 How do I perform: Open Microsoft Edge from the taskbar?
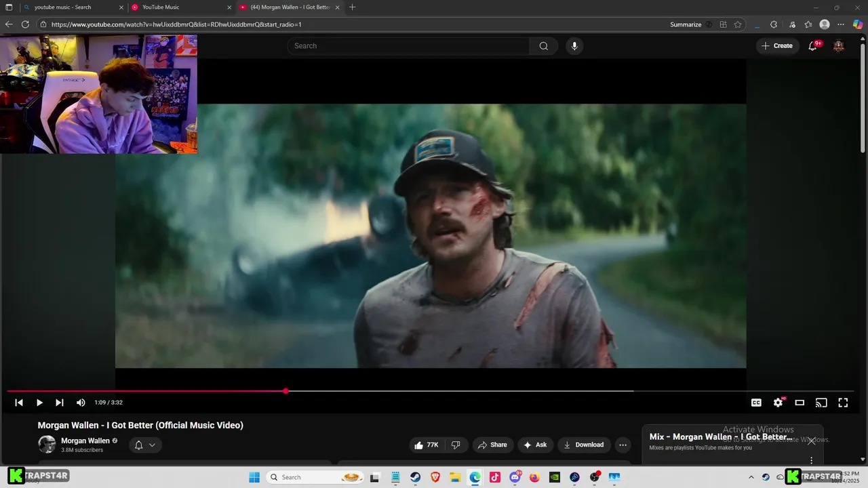coord(475,477)
